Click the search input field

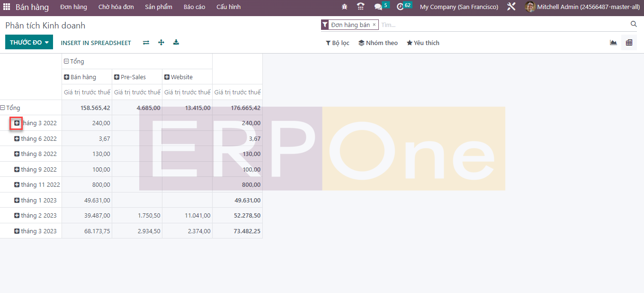click(x=502, y=25)
